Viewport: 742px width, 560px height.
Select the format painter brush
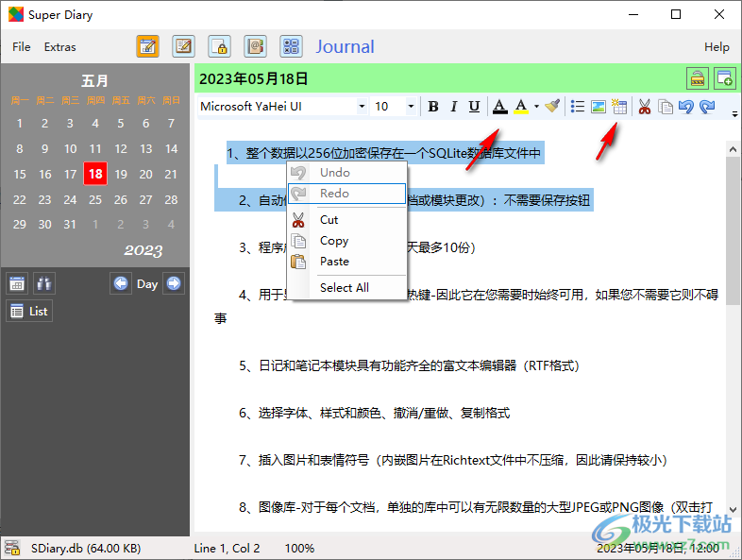552,107
